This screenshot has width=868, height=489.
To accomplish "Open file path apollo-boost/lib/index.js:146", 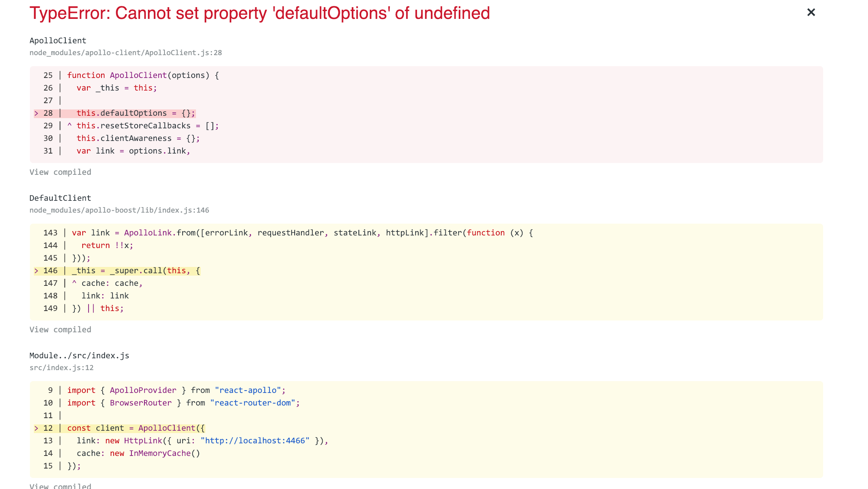I will [x=119, y=210].
